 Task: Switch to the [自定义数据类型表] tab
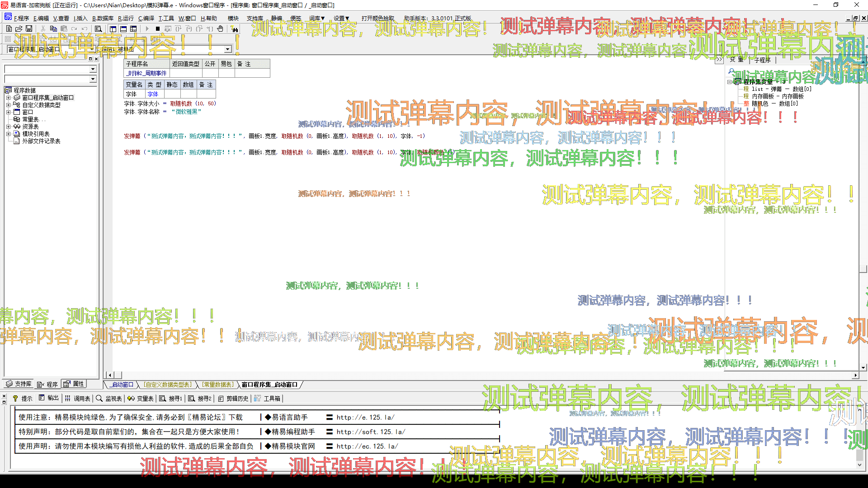click(168, 385)
